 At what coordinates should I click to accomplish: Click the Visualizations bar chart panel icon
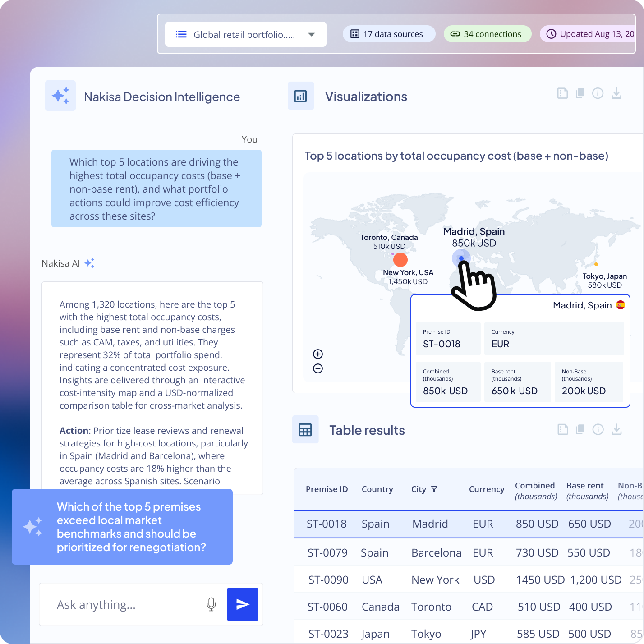(x=301, y=96)
